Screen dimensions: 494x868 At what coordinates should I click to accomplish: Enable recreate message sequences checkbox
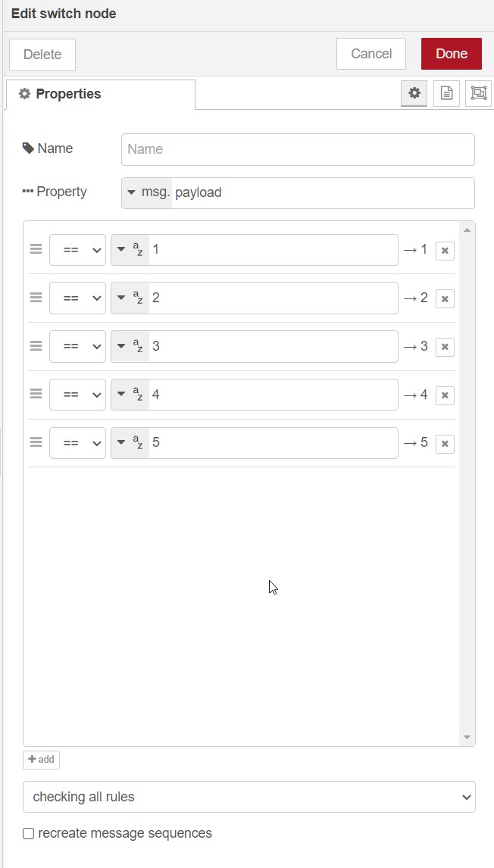(x=29, y=834)
